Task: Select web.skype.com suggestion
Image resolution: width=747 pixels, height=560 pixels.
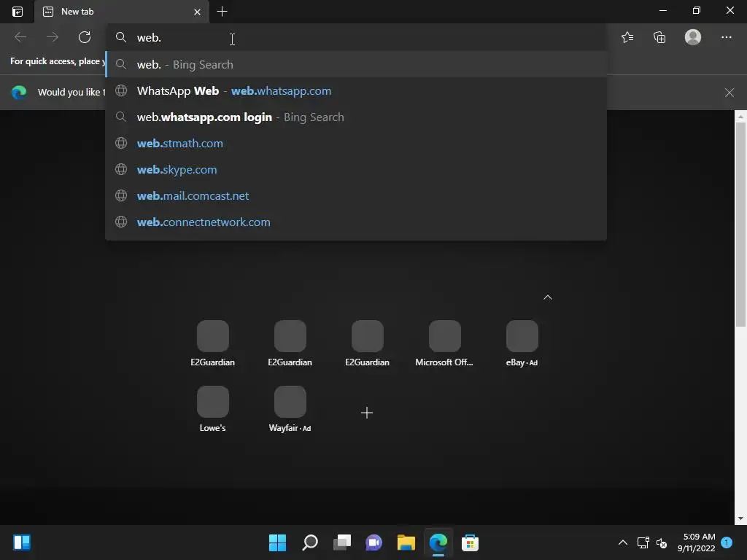Action: pos(356,169)
